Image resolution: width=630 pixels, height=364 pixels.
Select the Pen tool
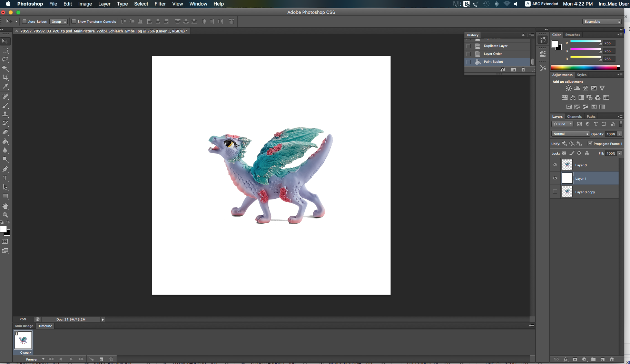tap(5, 169)
